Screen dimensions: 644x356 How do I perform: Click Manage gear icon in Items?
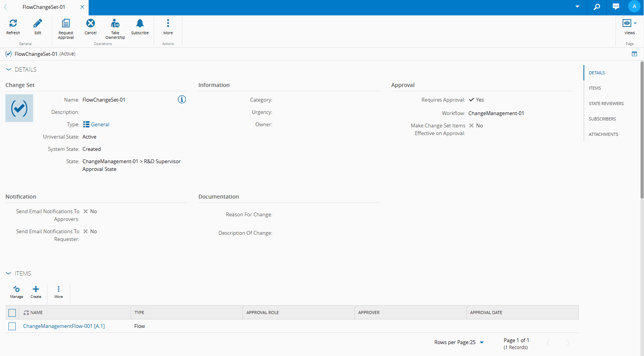(x=17, y=289)
